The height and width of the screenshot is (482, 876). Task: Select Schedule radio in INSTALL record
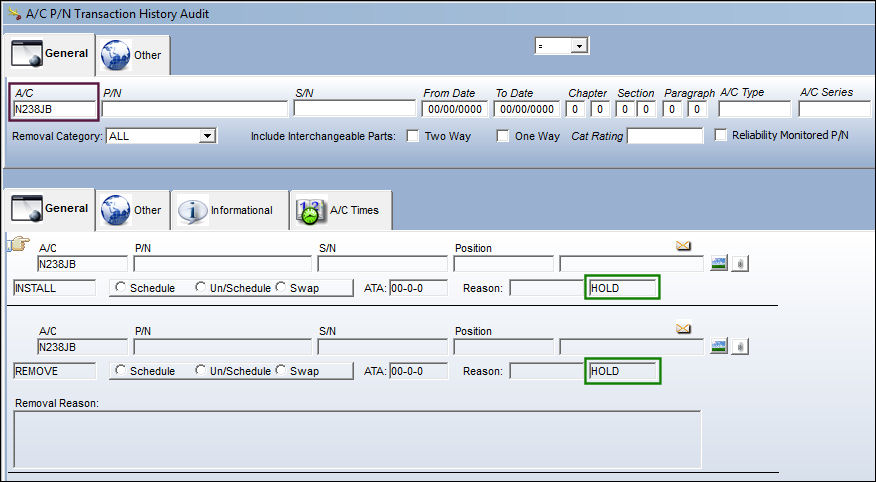click(120, 287)
